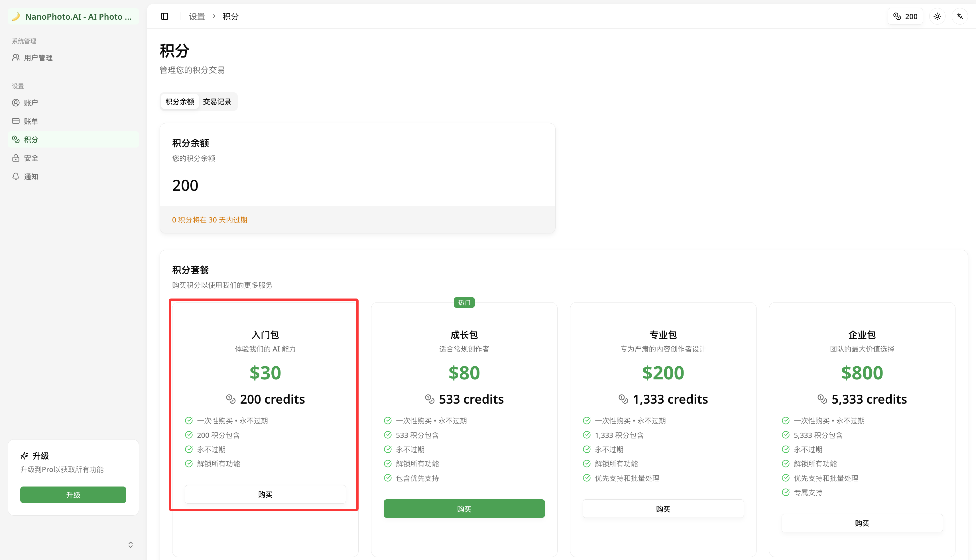Switch theme with the sun icon
Screen dimensions: 976x560
(937, 17)
